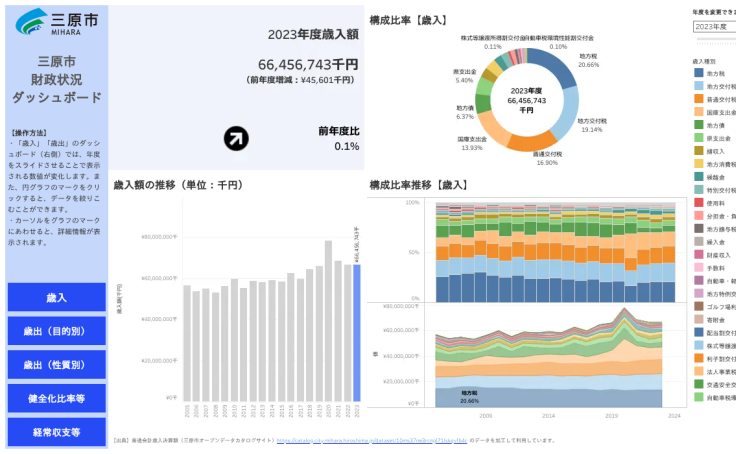This screenshot has width=736, height=454.
Task: Click the 地方税 20.66% area chart band
Action: pos(548,398)
